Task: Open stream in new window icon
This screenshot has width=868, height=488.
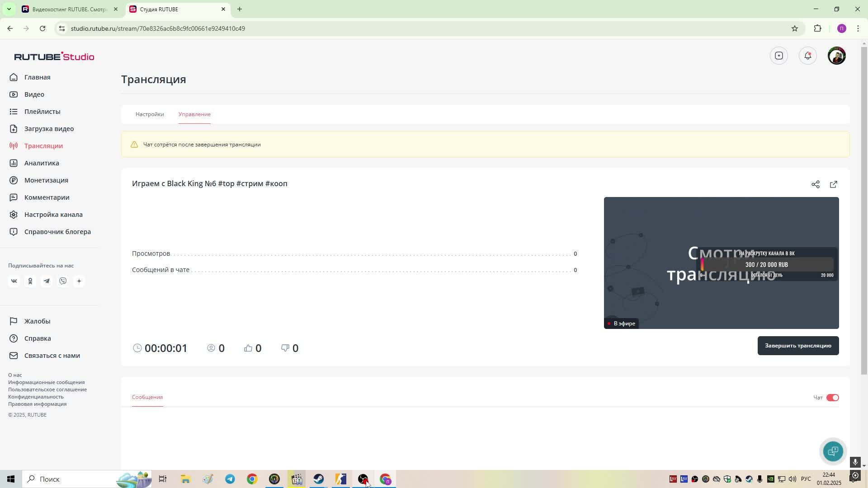Action: (x=833, y=184)
